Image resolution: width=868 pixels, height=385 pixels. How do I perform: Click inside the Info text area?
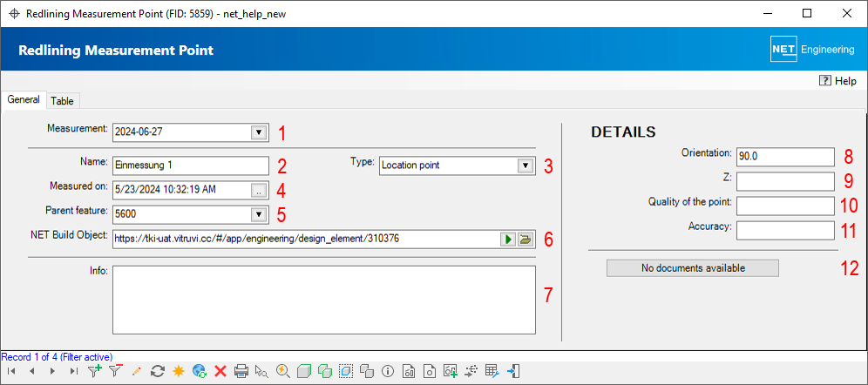coord(324,300)
